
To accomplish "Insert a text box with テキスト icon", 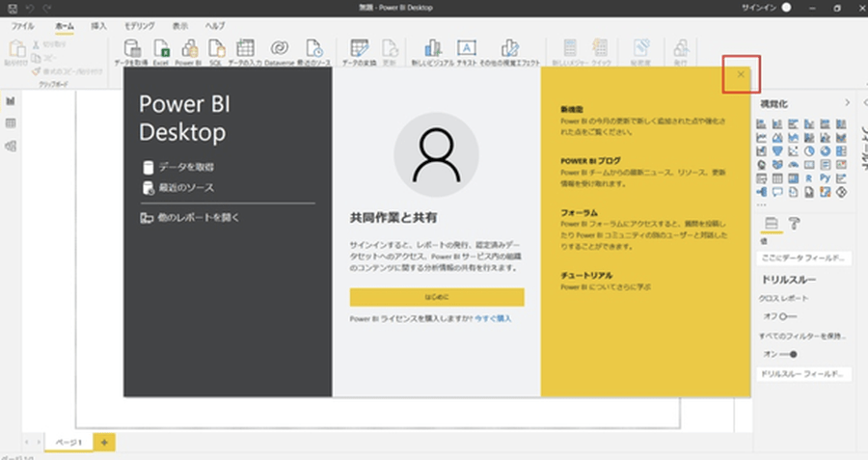I will click(x=466, y=49).
